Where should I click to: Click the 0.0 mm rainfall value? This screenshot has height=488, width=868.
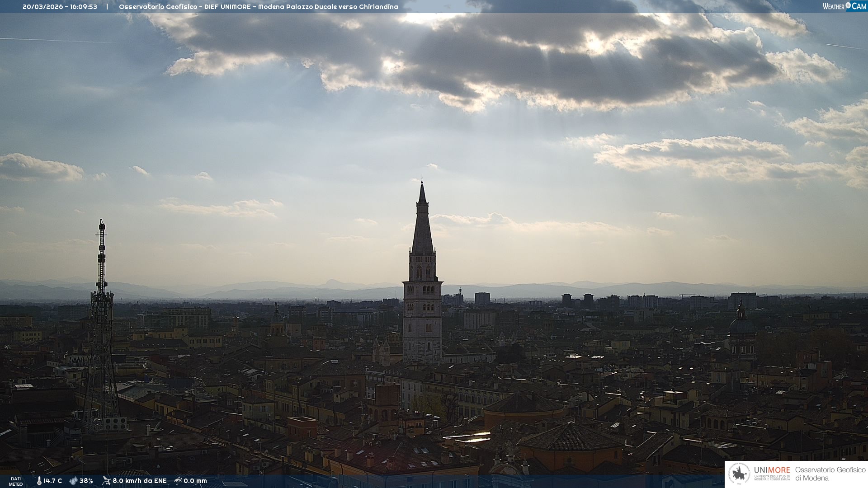pyautogui.click(x=195, y=481)
